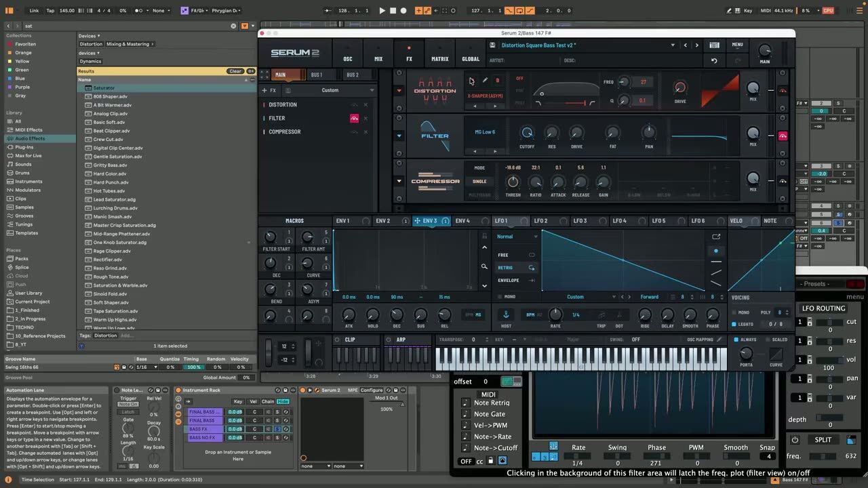Open the preset browser list icon in Serum
Viewport: 868px width, 488px height.
coord(714,45)
